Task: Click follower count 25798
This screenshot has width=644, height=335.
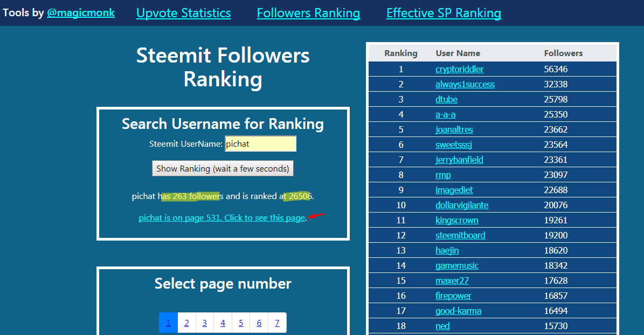Action: [556, 99]
